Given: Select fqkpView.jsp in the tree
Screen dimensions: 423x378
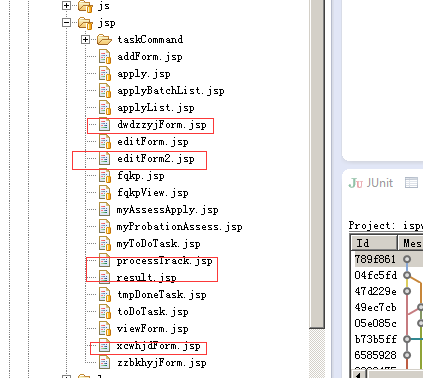Looking at the screenshot, I should pyautogui.click(x=153, y=193).
